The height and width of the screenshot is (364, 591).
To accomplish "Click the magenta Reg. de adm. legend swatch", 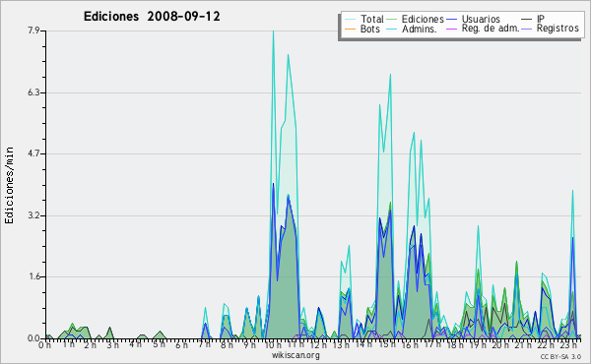I will (x=451, y=29).
